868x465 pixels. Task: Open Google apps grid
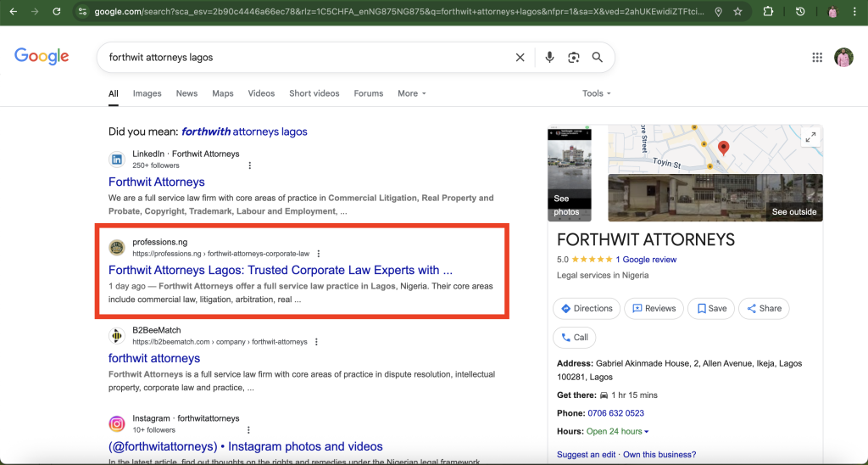coord(817,57)
